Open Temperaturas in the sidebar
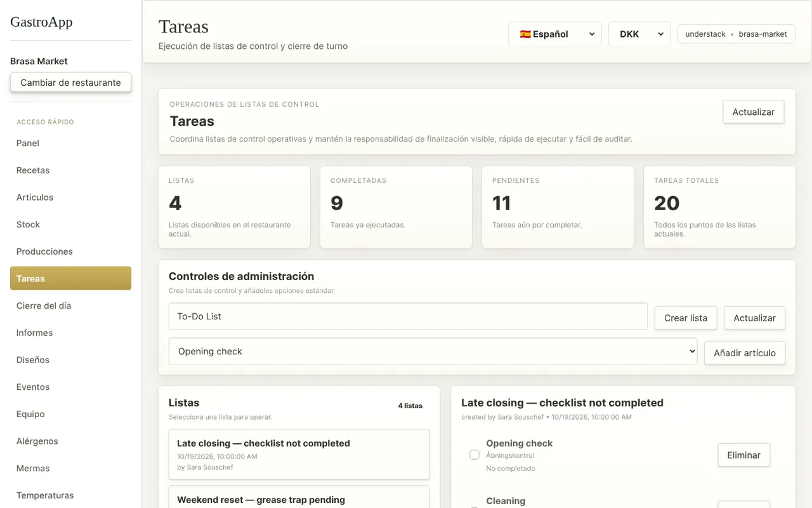This screenshot has height=508, width=812. 70,495
